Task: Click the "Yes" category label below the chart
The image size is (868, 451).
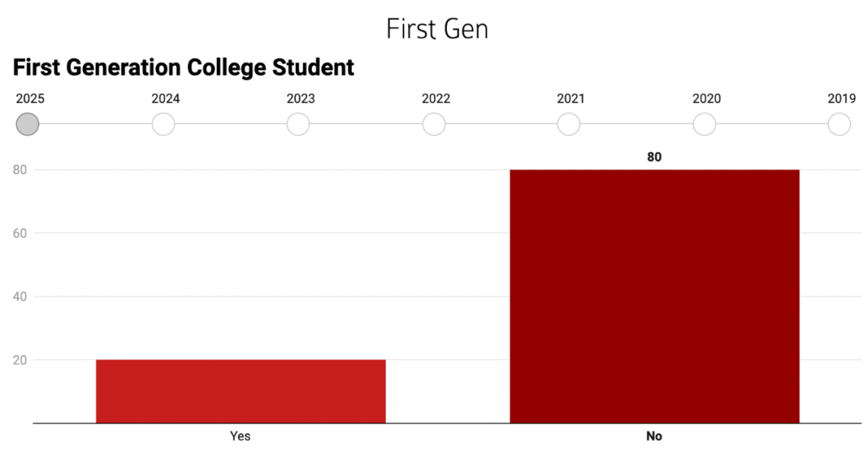Action: point(240,437)
